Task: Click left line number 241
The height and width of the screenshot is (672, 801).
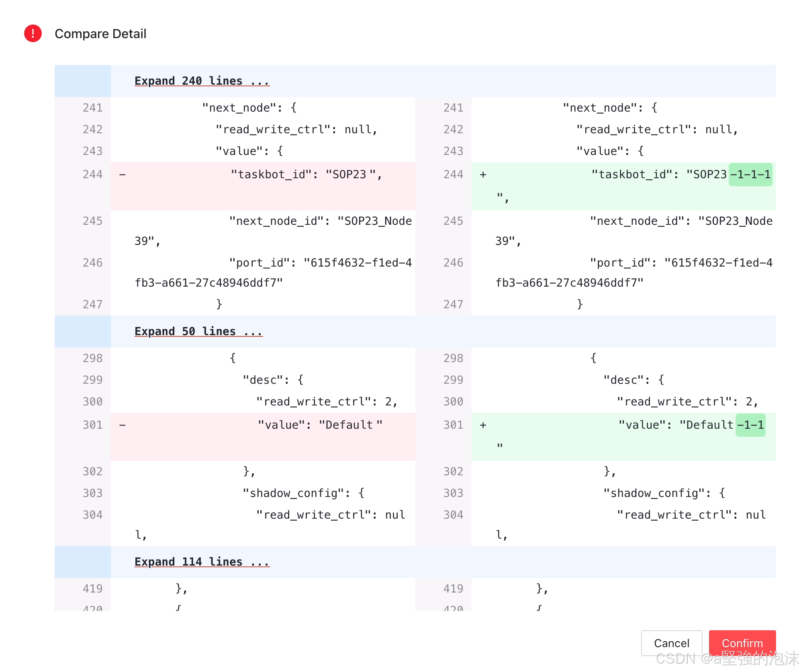Action: coord(92,108)
